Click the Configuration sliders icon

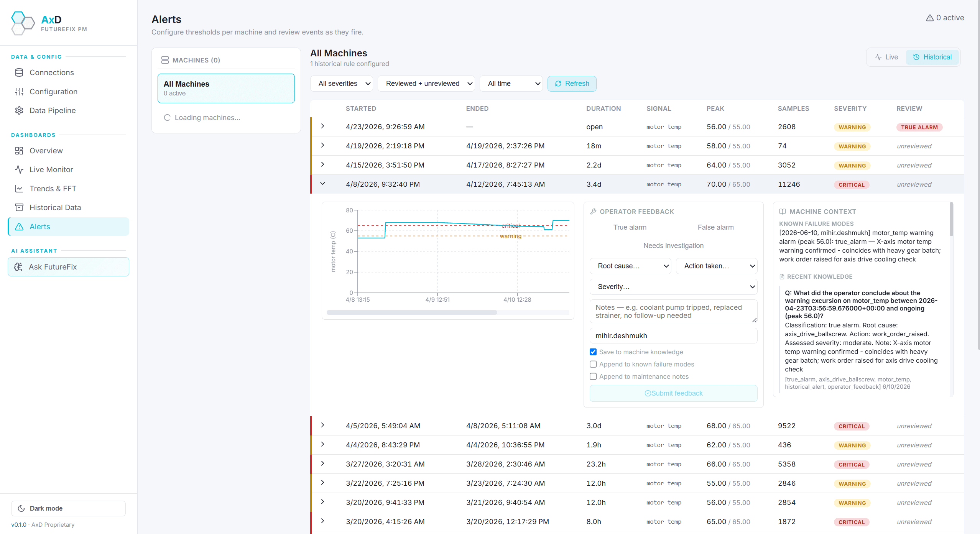pyautogui.click(x=19, y=92)
